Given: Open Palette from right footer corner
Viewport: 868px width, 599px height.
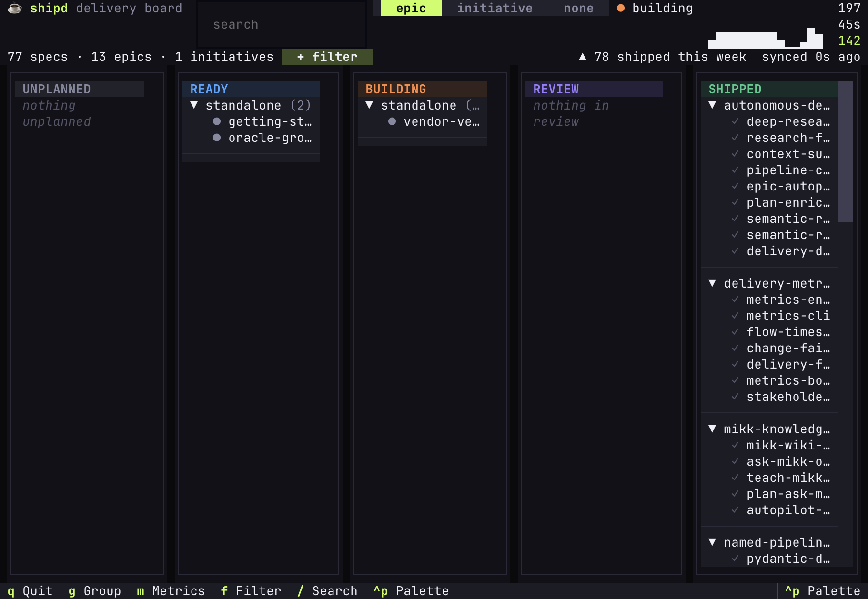Looking at the screenshot, I should click(x=823, y=591).
